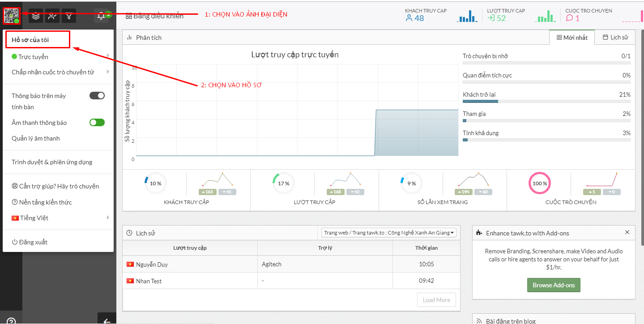Switch to the Lịch sử tab

coord(615,37)
